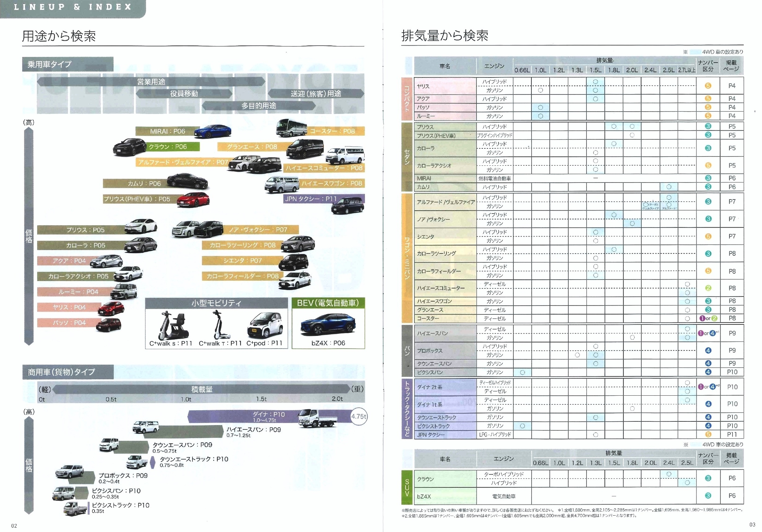Select the blue bZ4X car image
Screen dimensions: 762x532
328,324
